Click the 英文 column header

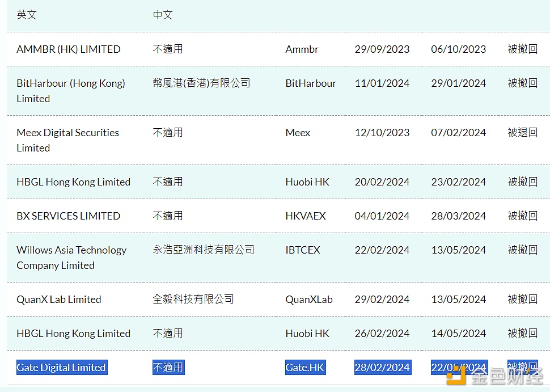pos(27,15)
